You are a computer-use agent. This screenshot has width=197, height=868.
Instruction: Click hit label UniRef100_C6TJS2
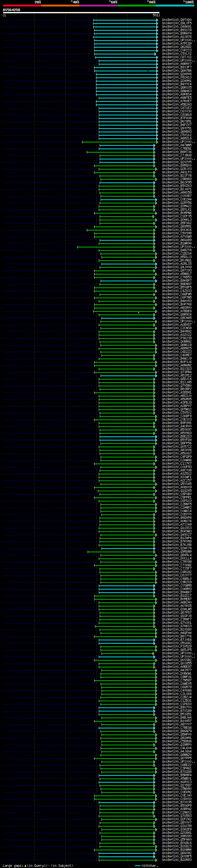pos(176,57)
